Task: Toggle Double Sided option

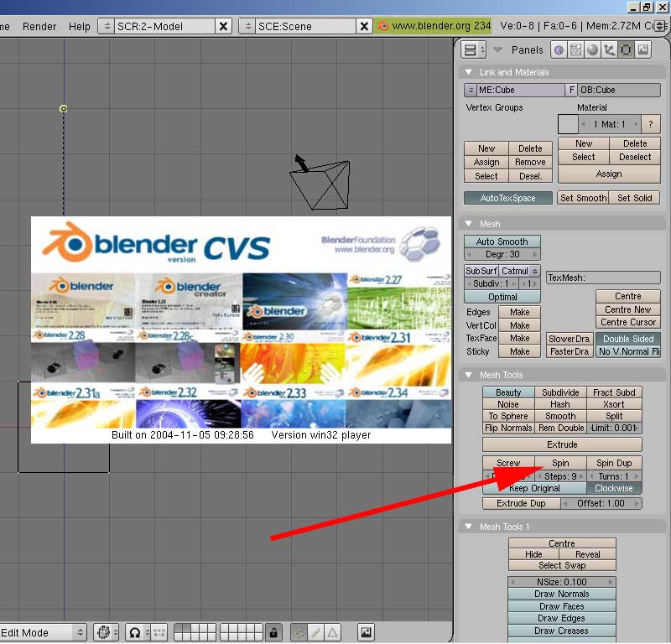Action: [627, 339]
